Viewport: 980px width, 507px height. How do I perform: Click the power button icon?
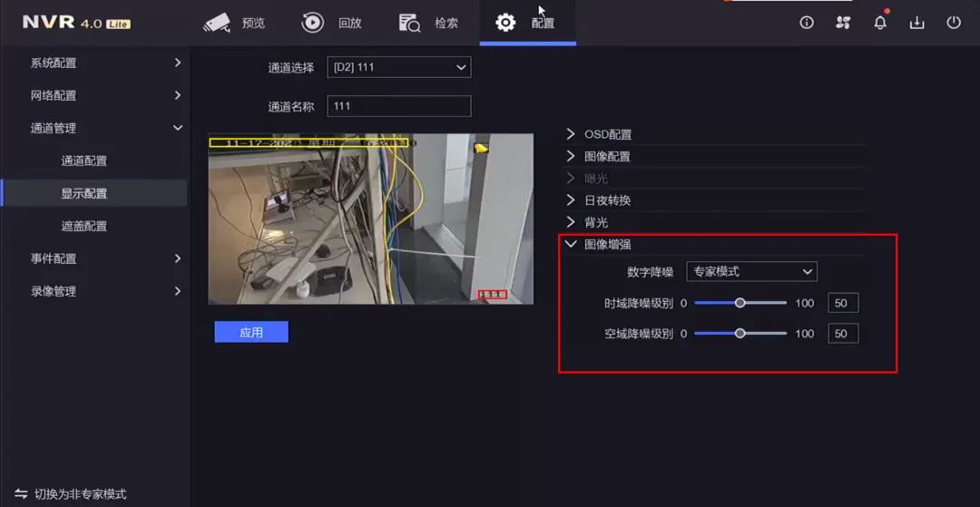tap(954, 23)
